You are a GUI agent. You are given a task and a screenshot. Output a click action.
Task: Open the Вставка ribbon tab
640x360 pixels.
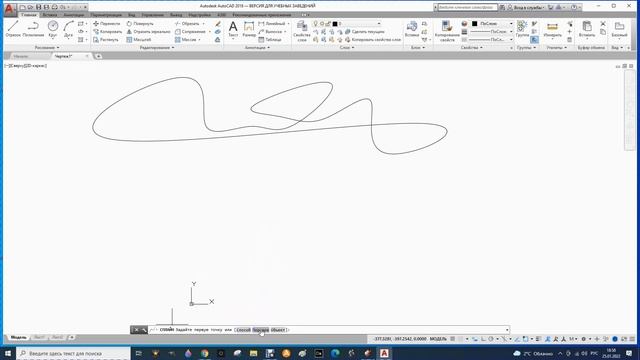point(50,15)
